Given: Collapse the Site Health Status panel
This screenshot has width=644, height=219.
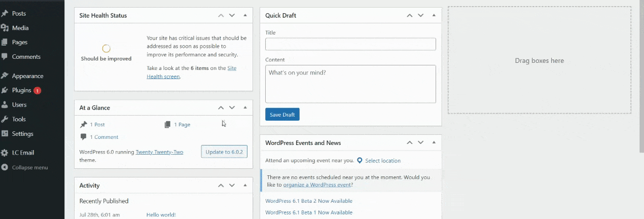Looking at the screenshot, I should [x=245, y=15].
